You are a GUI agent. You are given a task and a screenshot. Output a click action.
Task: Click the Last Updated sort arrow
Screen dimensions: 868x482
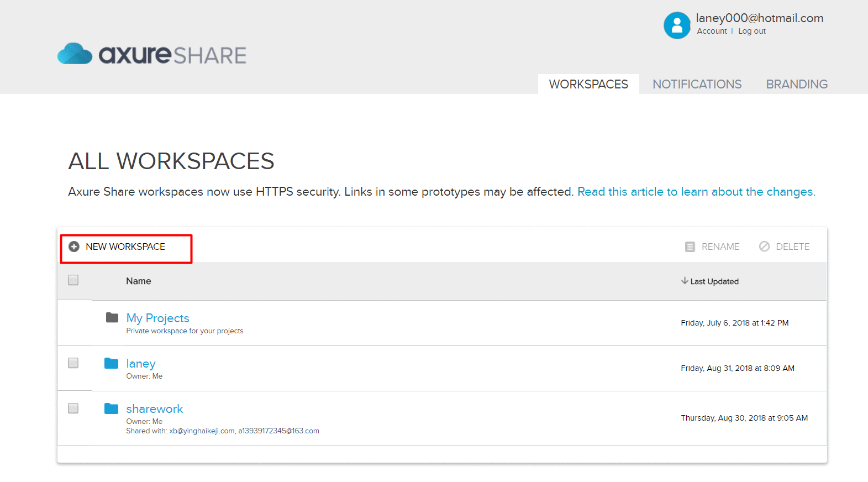pos(685,281)
